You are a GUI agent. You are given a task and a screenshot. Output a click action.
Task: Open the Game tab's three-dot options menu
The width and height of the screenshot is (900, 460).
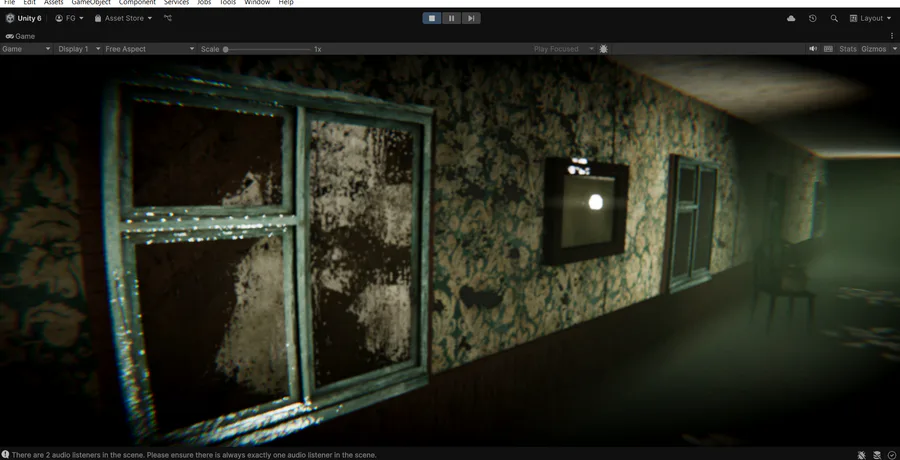(891, 36)
